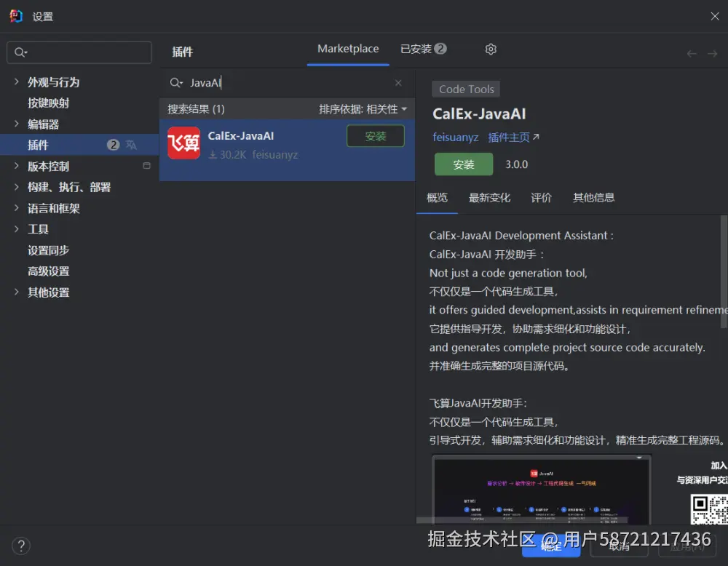Viewport: 728px width, 566px height.
Task: Select the CalEx-JavaAI search result row
Action: pos(287,150)
